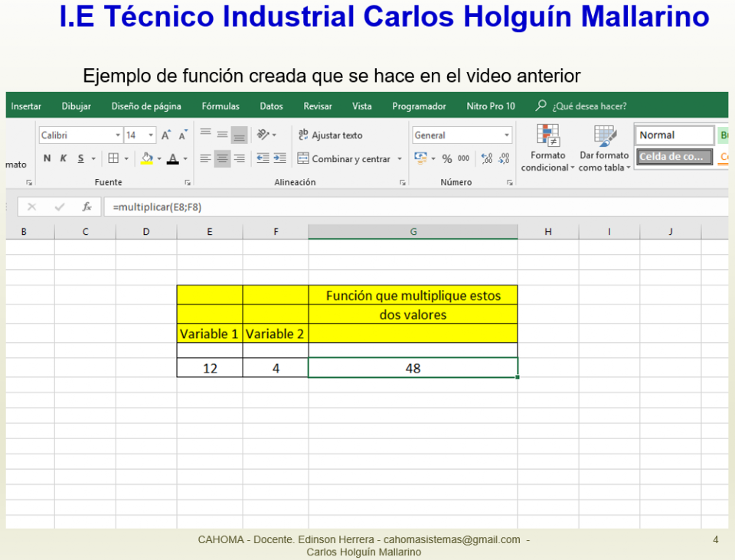Toggle italic formatting (K)

[64, 158]
